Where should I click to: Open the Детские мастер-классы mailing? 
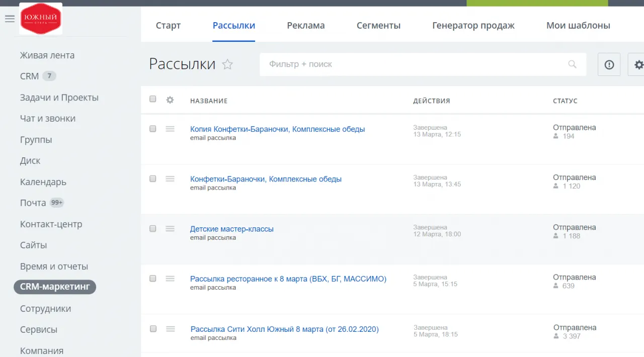tap(231, 228)
